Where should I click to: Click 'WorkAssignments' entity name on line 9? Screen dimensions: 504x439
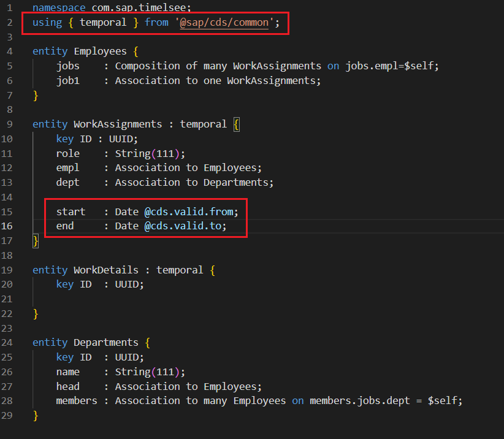(x=118, y=124)
